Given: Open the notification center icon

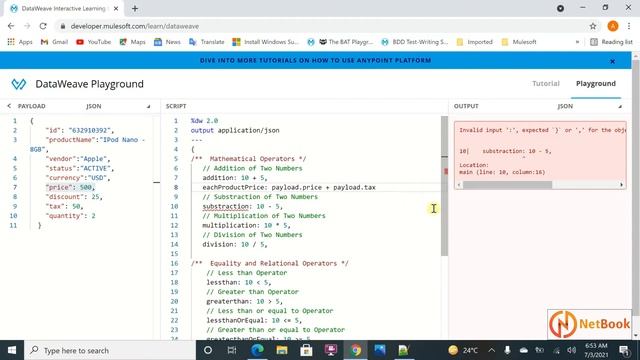Looking at the screenshot, I should pos(624,350).
